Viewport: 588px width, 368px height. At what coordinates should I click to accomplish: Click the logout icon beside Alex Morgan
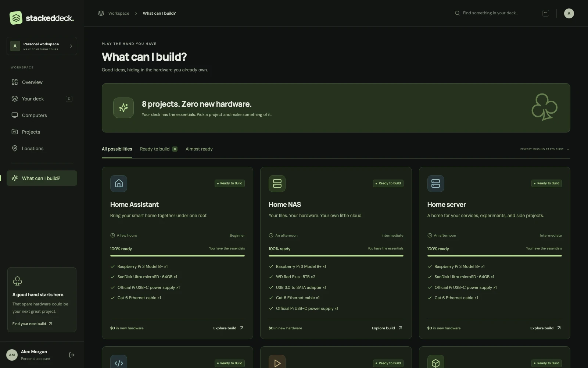pos(72,355)
